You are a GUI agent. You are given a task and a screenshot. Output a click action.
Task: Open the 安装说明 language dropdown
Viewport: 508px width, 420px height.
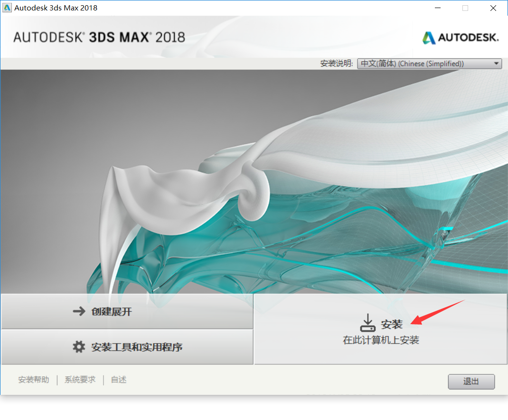pyautogui.click(x=429, y=64)
